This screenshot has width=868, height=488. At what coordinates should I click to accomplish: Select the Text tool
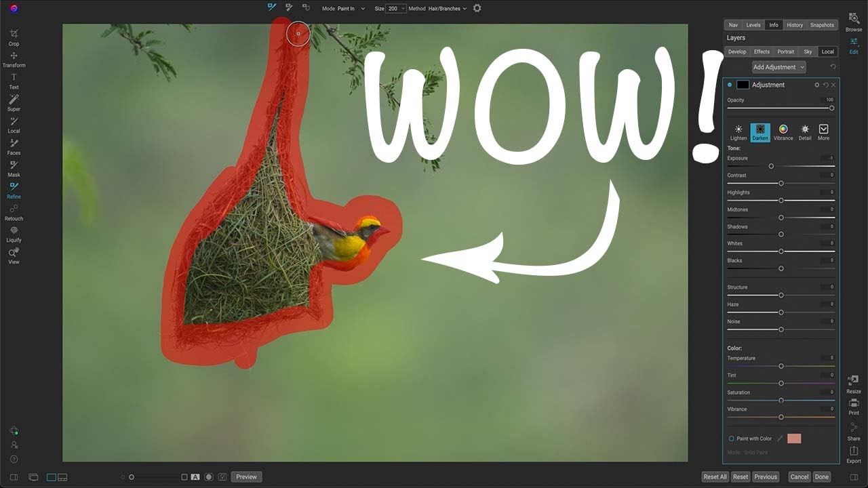(14, 81)
